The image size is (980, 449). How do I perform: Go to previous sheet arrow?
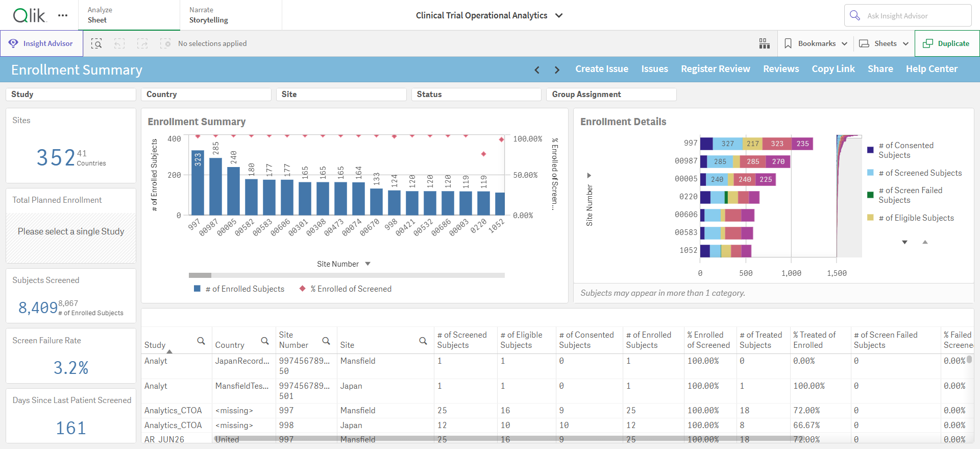point(537,70)
